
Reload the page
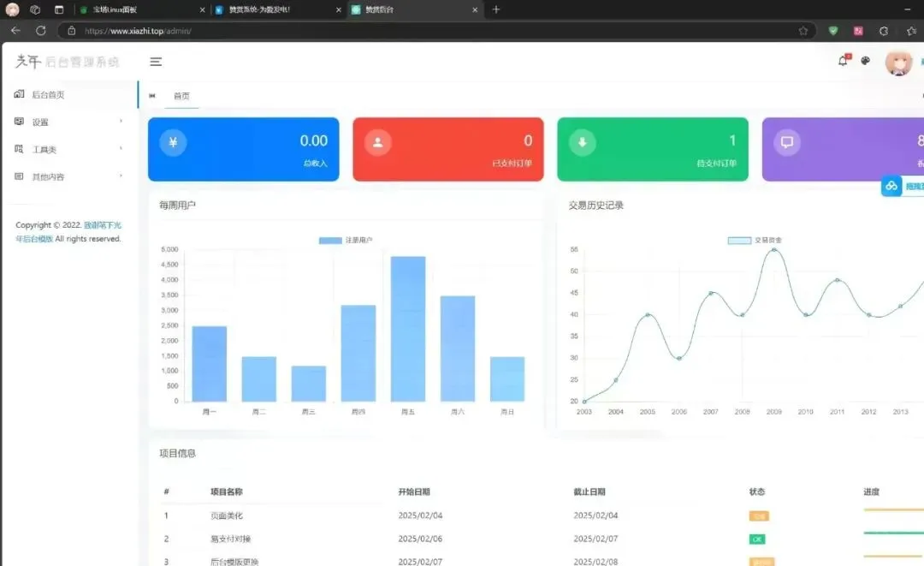coord(41,31)
